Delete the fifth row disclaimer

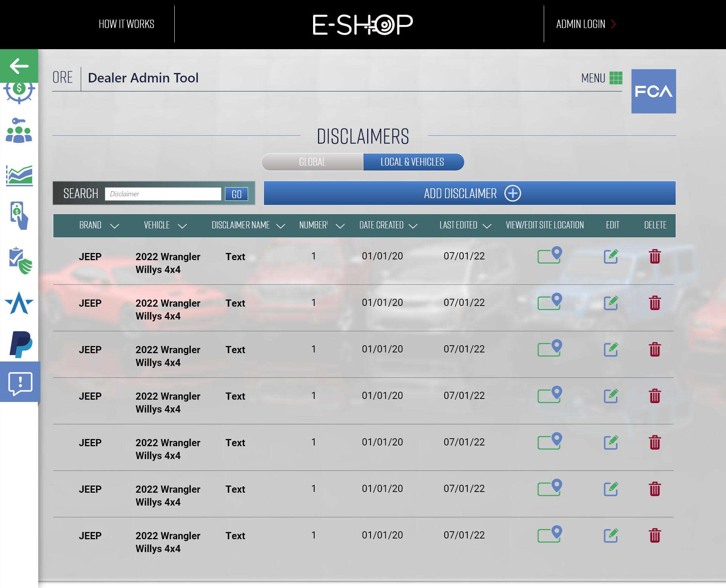point(655,442)
